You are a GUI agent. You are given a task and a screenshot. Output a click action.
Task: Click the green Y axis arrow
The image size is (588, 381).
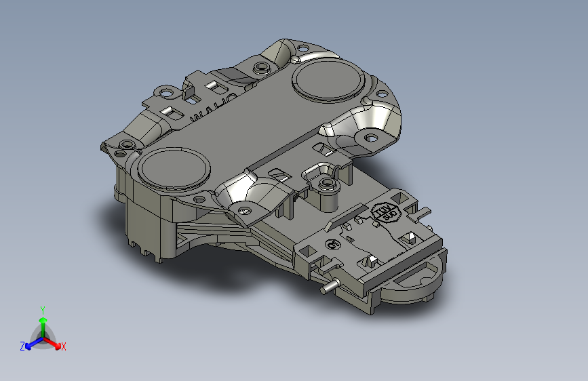pyautogui.click(x=43, y=327)
